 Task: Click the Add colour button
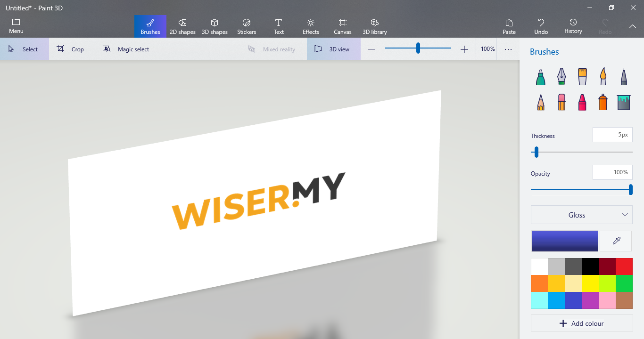(x=581, y=323)
